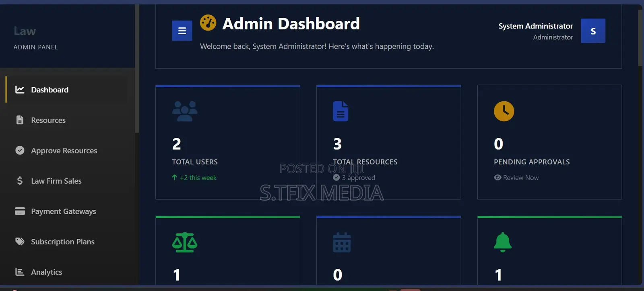Viewport: 644px width, 291px height.
Task: Click the speedometer icon beside Admin Dashboard
Action: point(208,23)
